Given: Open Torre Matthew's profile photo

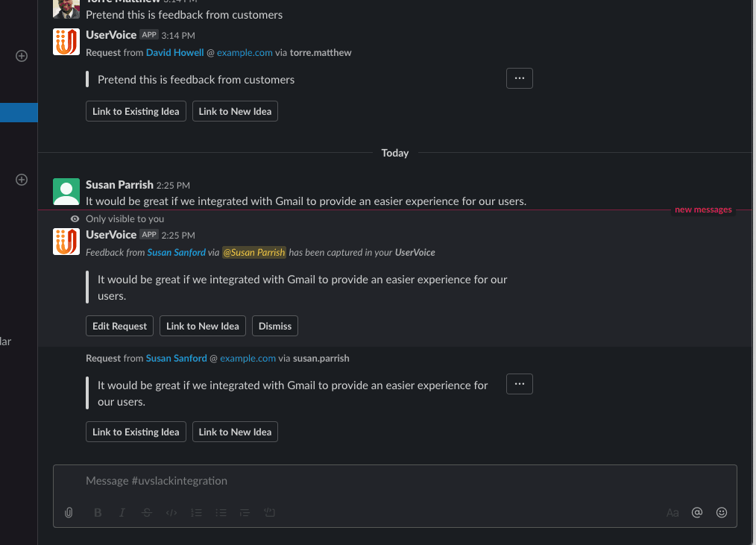Looking at the screenshot, I should click(x=66, y=9).
